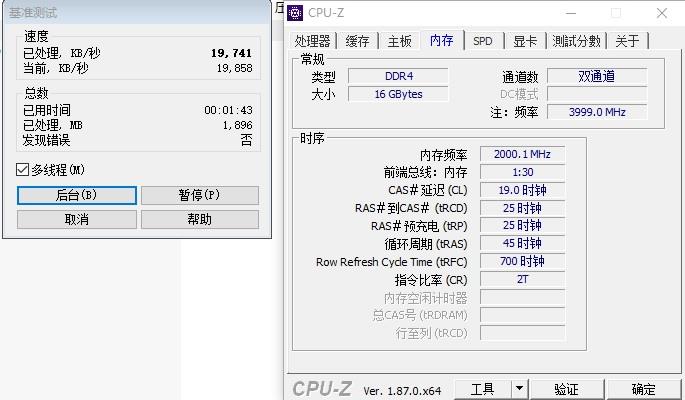Image resolution: width=685 pixels, height=400 pixels.
Task: Open the 主板 tab
Action: pyautogui.click(x=399, y=41)
